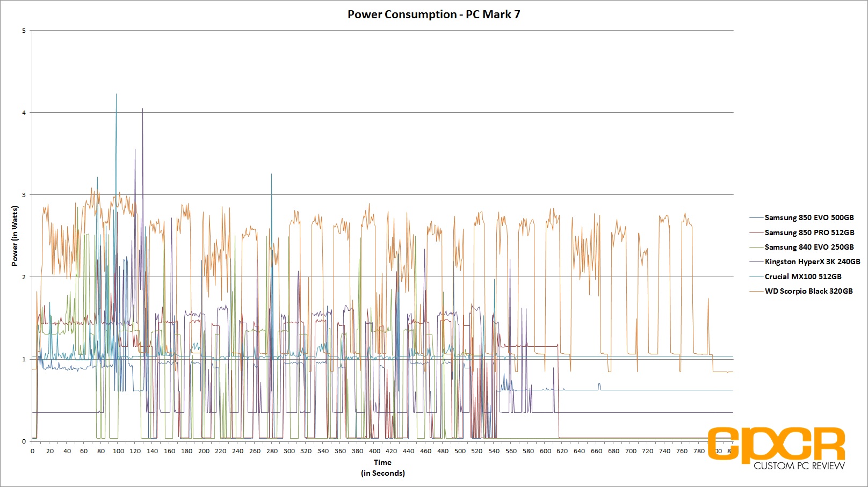Click the x-axis tick label 100
The image size is (868, 487).
pyautogui.click(x=118, y=451)
